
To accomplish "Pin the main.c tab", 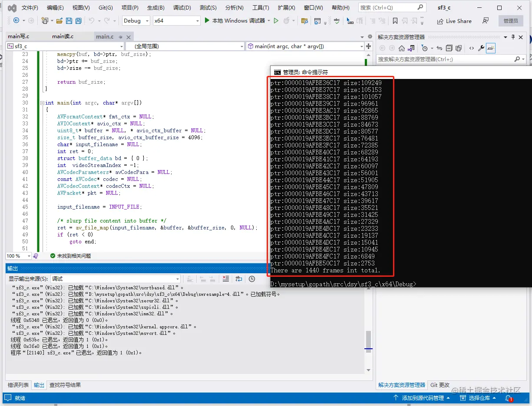I will pos(121,37).
